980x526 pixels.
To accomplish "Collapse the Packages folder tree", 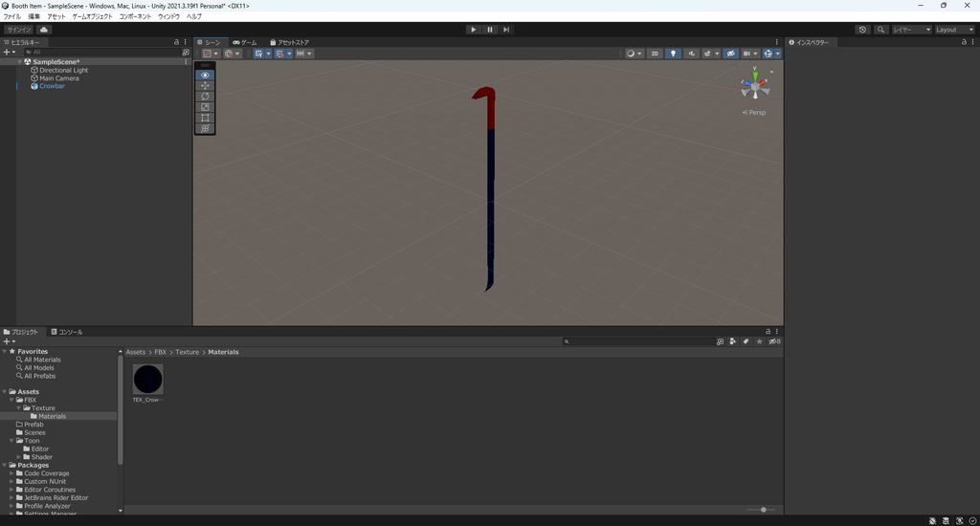I will (5, 466).
